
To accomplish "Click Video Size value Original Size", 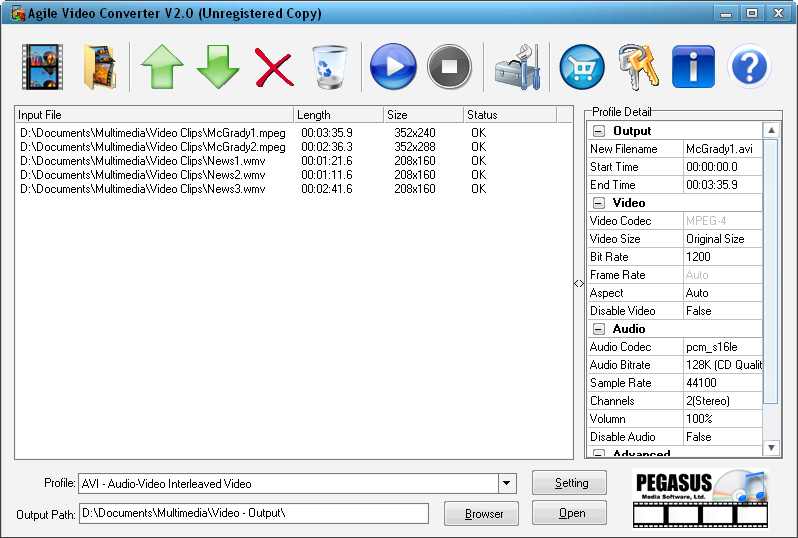I will point(723,239).
